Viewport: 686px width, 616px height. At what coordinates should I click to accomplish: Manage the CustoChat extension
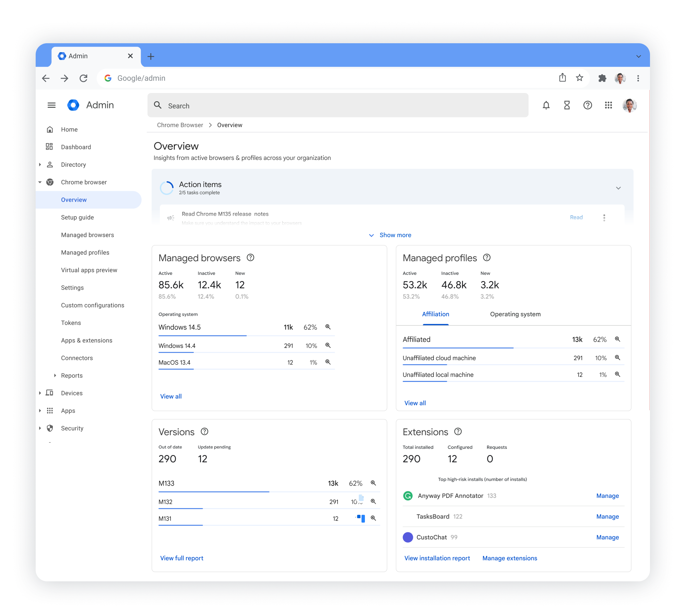point(607,537)
